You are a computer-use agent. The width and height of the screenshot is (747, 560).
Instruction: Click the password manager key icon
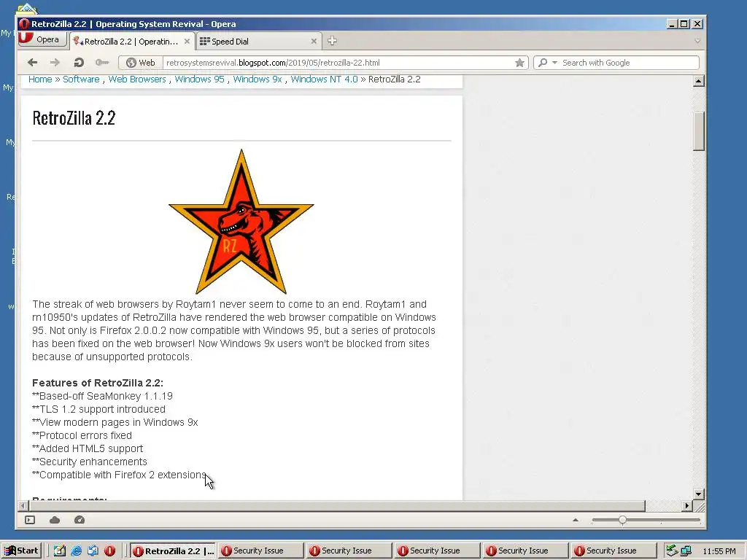tap(102, 63)
